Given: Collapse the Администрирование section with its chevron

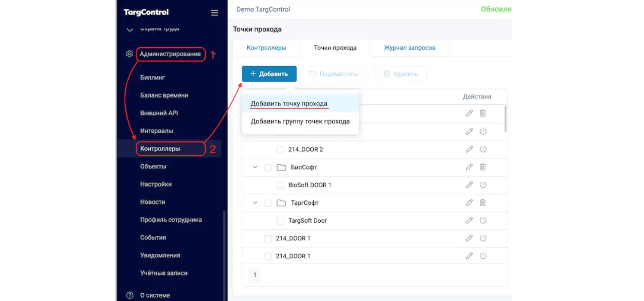Looking at the screenshot, I should (214, 54).
